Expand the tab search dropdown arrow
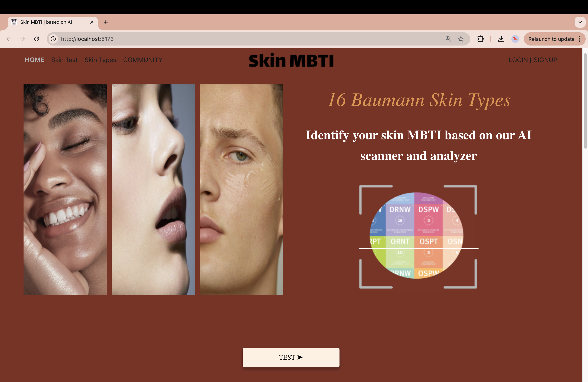This screenshot has height=382, width=588. coord(580,22)
